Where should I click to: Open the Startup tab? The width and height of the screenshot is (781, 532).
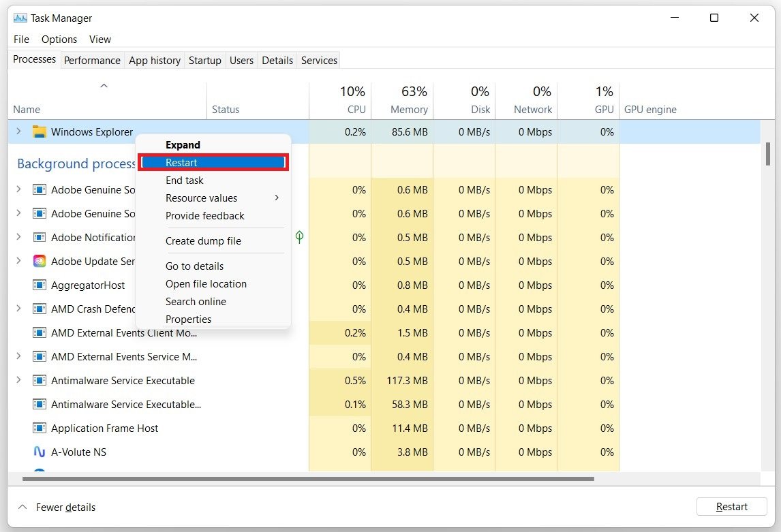[x=204, y=61]
